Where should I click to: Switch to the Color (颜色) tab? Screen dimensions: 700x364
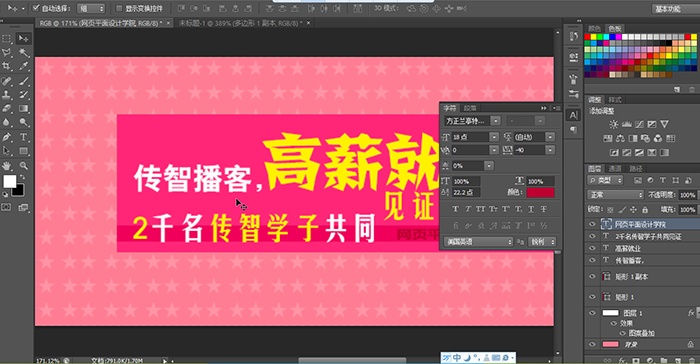pos(594,28)
